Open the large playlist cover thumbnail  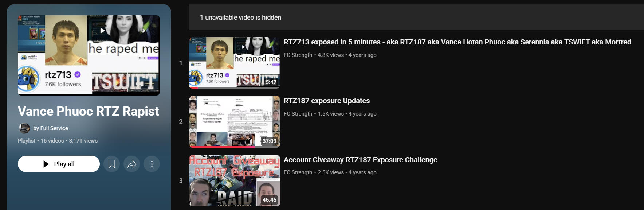coord(89,55)
